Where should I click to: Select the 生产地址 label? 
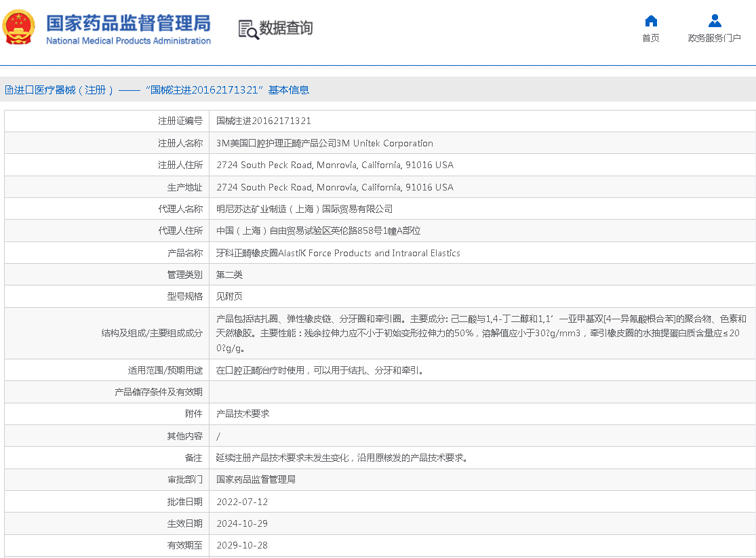(x=184, y=187)
